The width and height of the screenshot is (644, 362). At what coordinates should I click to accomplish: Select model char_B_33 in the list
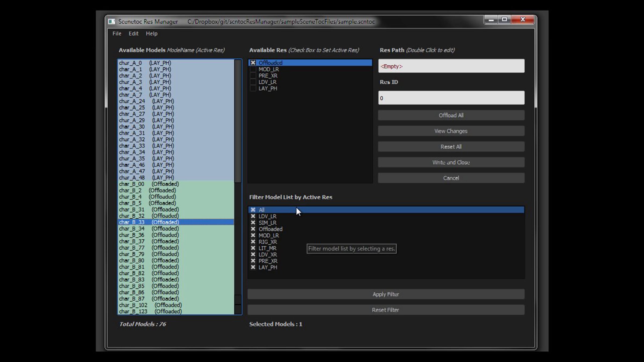click(176, 222)
